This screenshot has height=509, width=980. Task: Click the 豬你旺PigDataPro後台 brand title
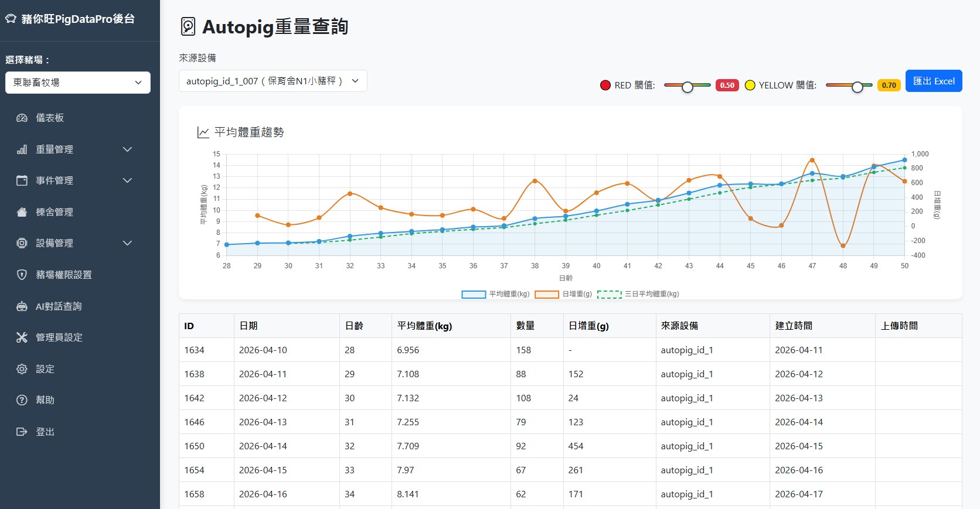[x=78, y=19]
